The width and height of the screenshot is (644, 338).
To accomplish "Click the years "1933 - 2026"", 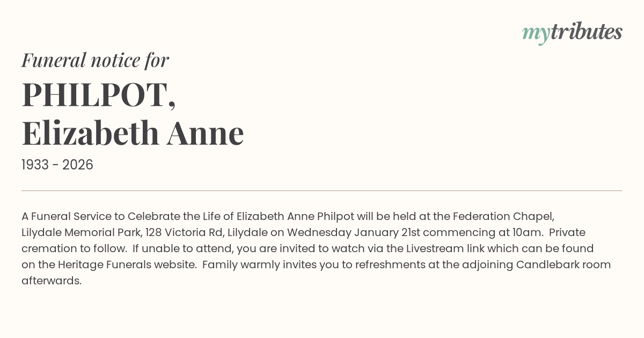I will 57,165.
